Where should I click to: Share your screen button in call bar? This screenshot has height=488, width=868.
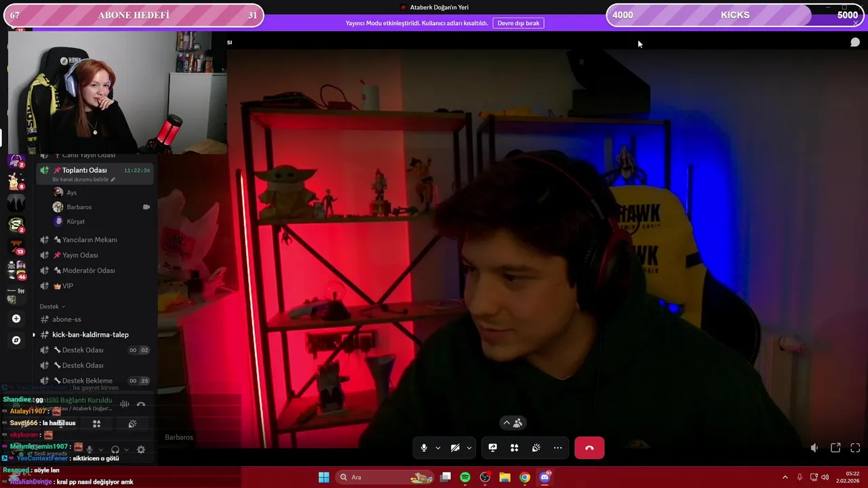493,448
